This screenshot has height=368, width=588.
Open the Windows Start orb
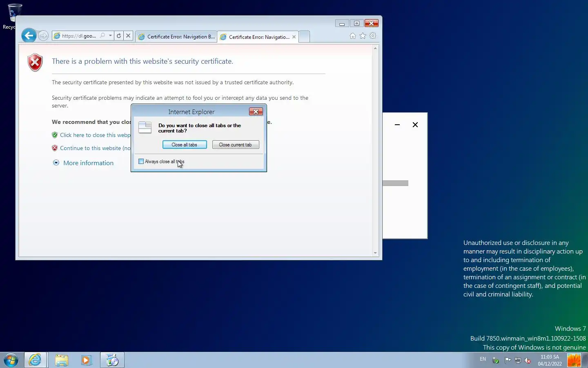pos(11,360)
